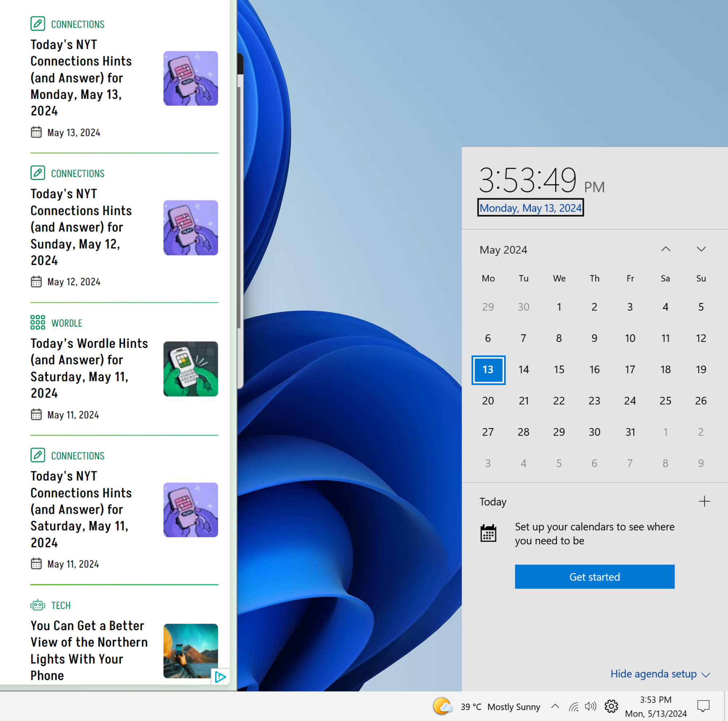The image size is (728, 721).
Task: Click the AdChoices icon on the thumbnail
Action: 220,677
